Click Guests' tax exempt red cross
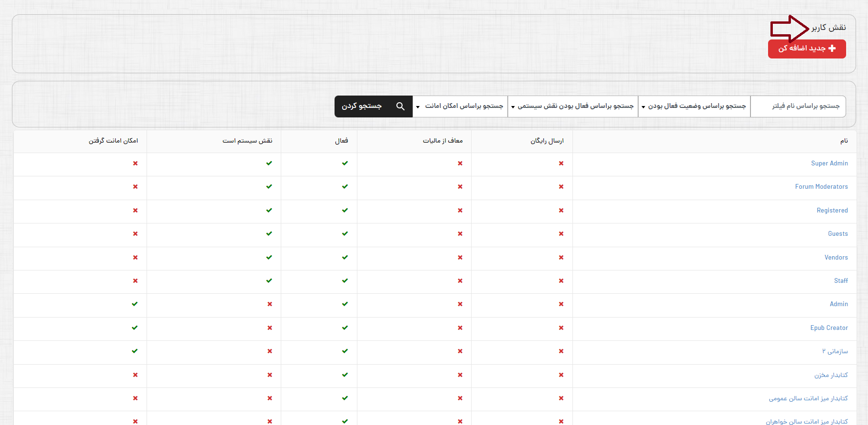Viewport: 868px width, 425px height. [x=460, y=234]
